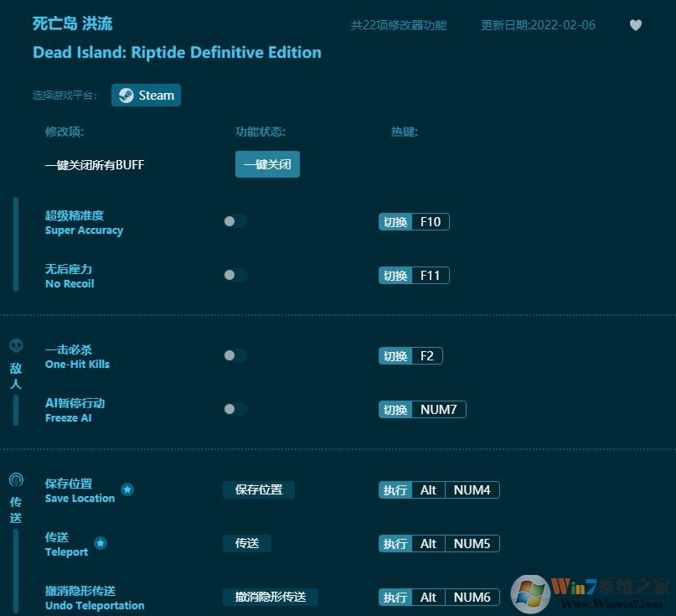Click the Steam logo icon

(126, 96)
